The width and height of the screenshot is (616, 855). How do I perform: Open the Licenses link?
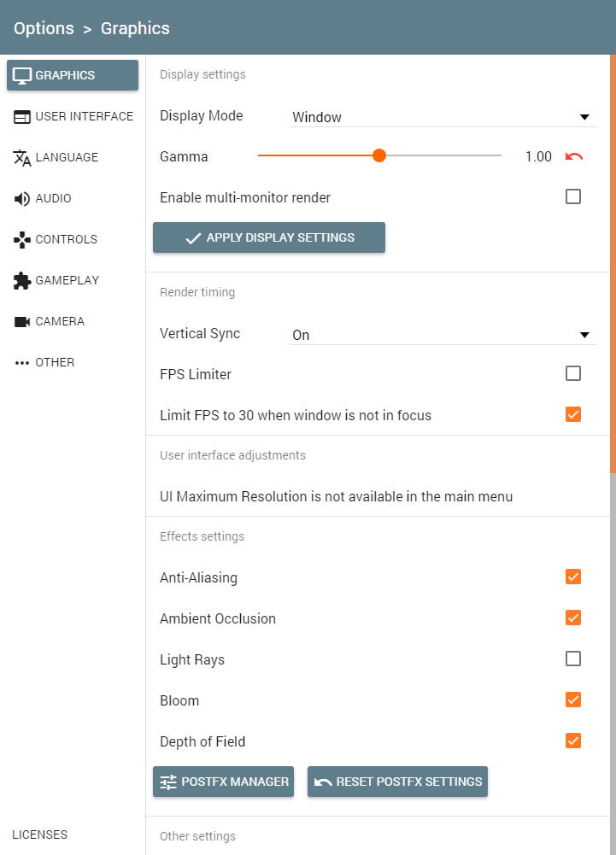point(40,835)
